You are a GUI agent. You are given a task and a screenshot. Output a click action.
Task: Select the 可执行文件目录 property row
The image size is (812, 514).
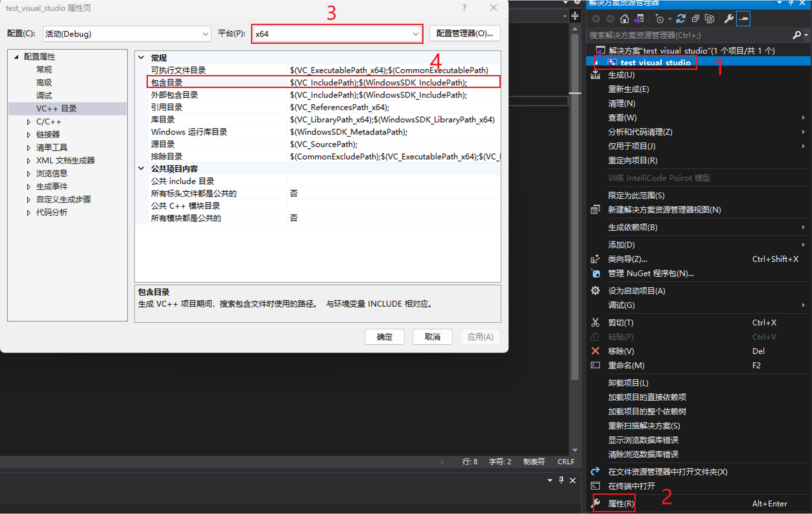[323, 70]
